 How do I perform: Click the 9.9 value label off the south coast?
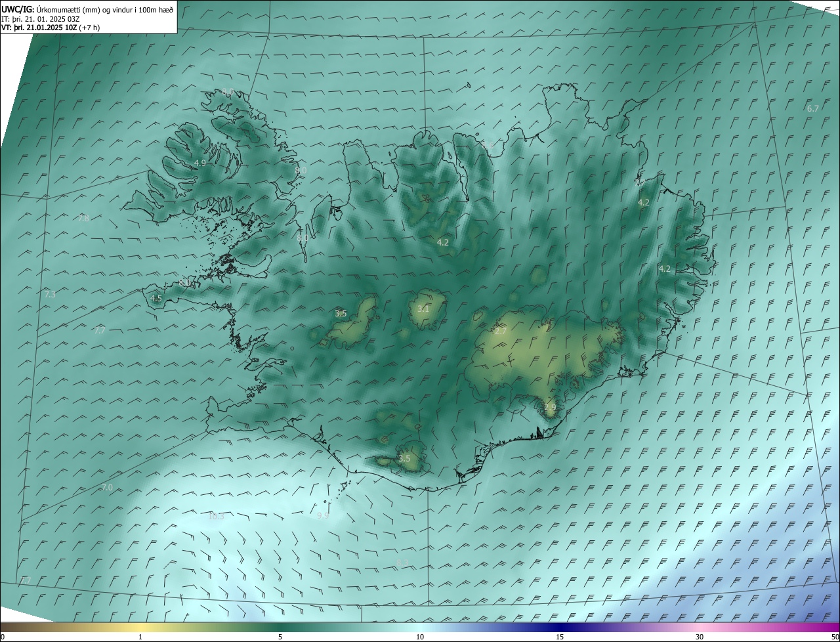(x=323, y=516)
